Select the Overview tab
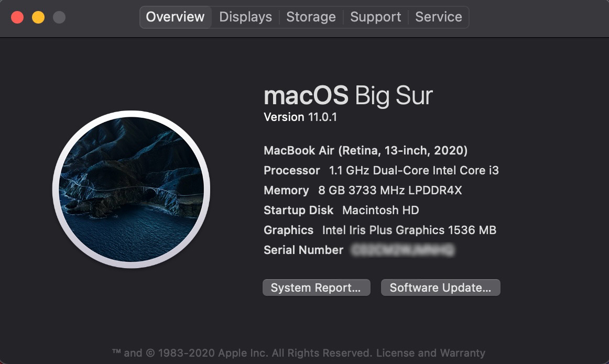This screenshot has height=364, width=609. [175, 17]
